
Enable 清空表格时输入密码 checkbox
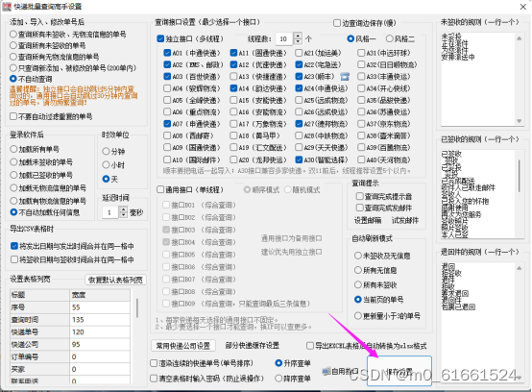click(154, 379)
